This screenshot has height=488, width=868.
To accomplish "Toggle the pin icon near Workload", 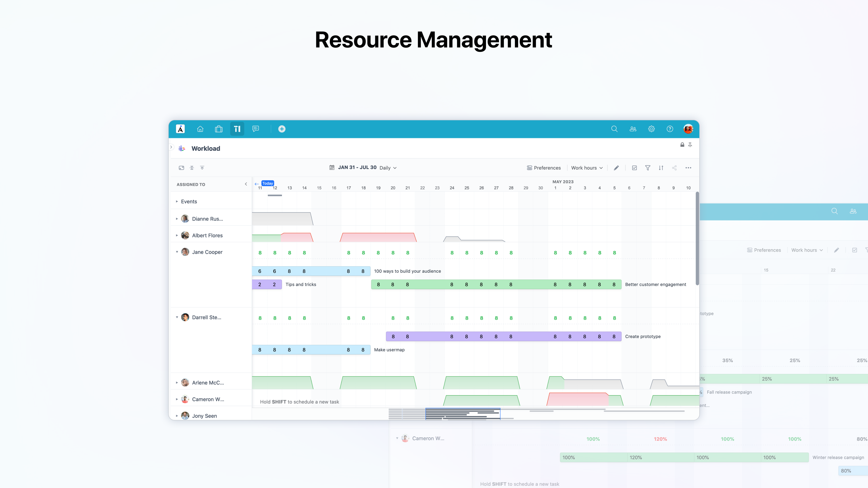I will coord(690,145).
